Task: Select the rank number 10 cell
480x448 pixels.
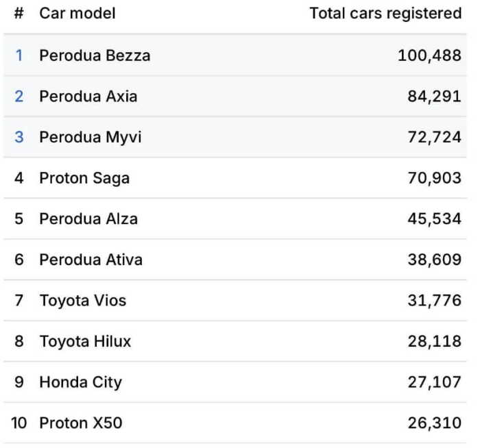Action: click(x=19, y=423)
